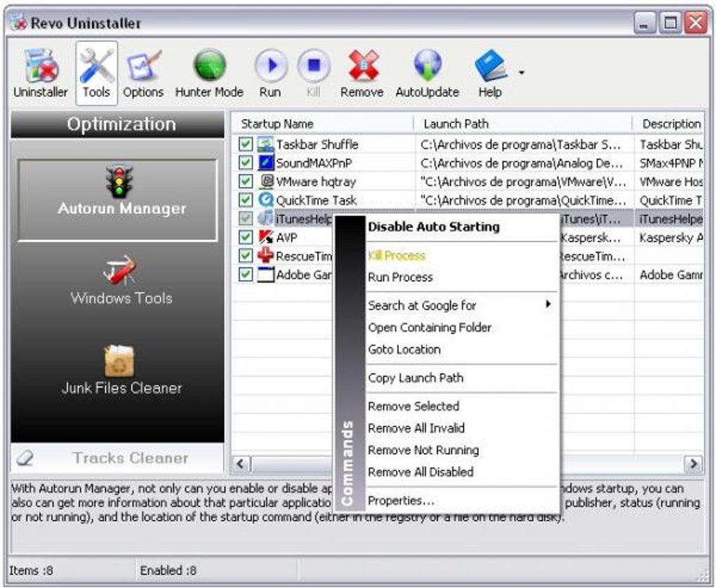
Task: Select the SoundMAXPnP launch path cell
Action: 524,163
